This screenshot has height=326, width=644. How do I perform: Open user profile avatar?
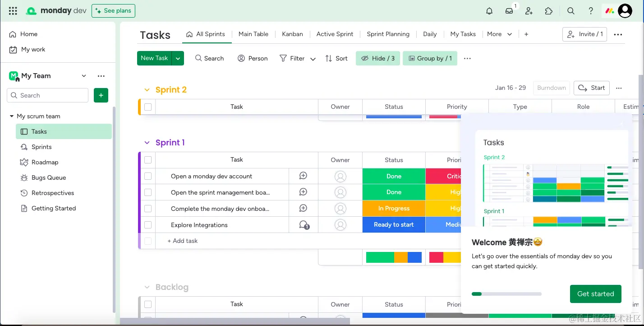[x=625, y=11]
